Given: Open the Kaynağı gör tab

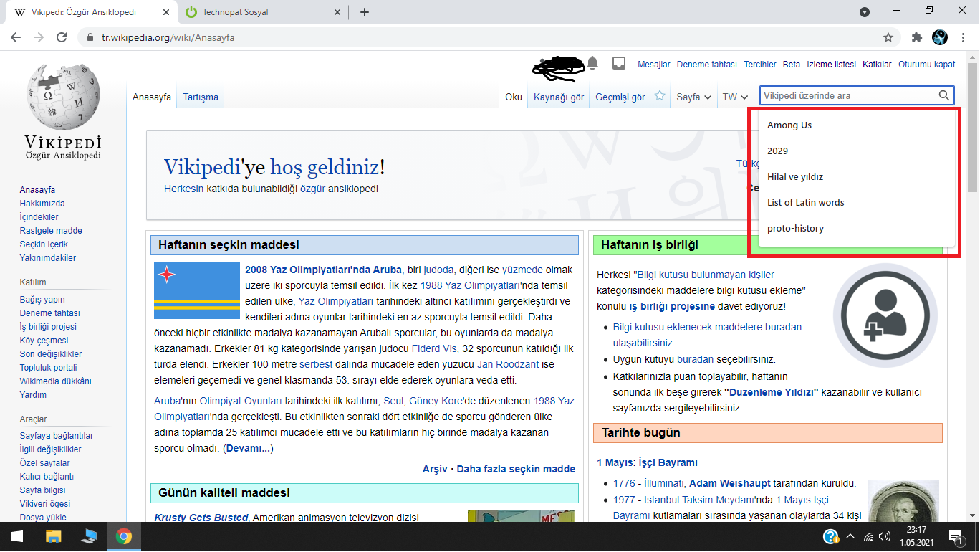Looking at the screenshot, I should click(x=559, y=97).
